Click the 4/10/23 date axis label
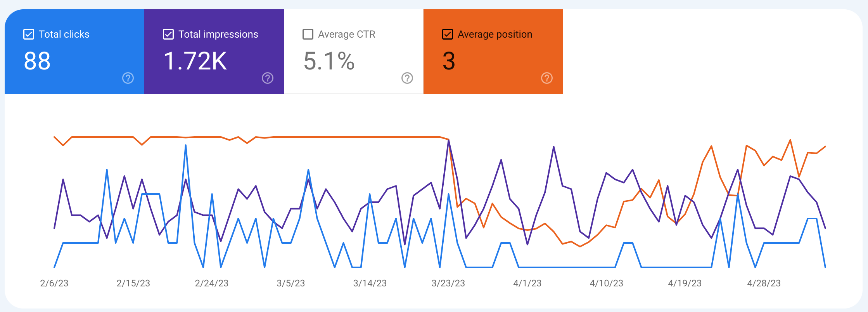Image resolution: width=868 pixels, height=312 pixels. click(x=606, y=283)
